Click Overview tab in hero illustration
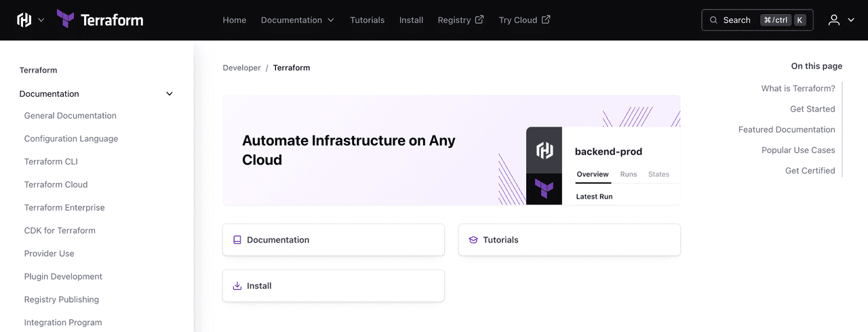 593,174
